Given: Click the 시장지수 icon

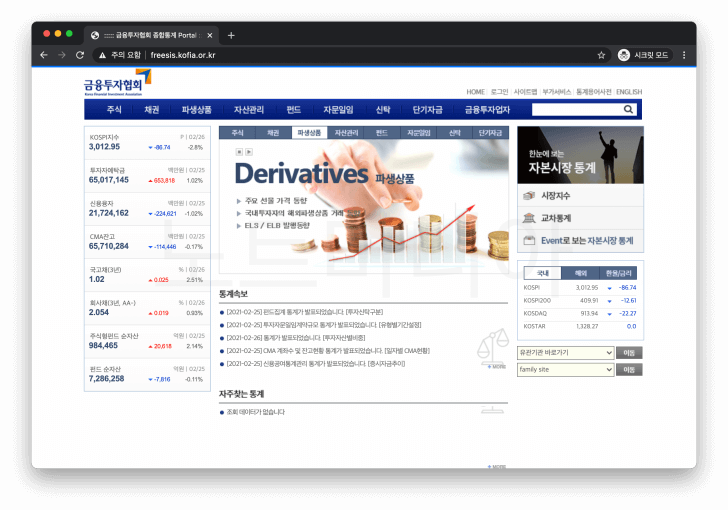Looking at the screenshot, I should 529,196.
